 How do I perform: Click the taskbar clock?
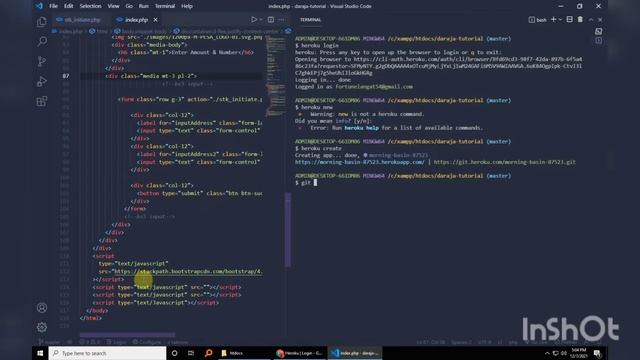click(x=578, y=353)
